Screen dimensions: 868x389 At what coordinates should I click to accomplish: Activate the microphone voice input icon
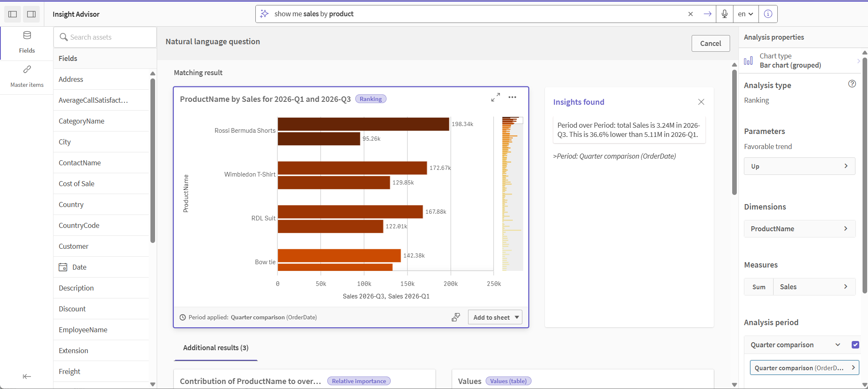725,14
